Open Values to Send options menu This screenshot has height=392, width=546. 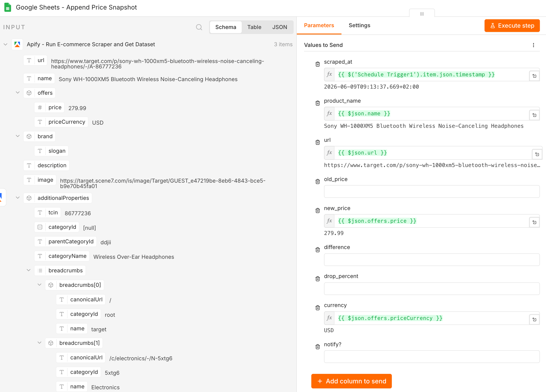pyautogui.click(x=533, y=45)
